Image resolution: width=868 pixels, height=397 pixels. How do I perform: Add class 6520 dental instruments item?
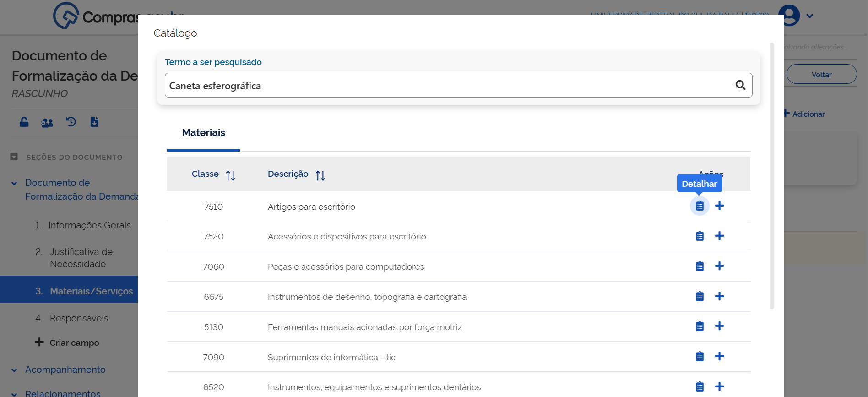(x=719, y=386)
